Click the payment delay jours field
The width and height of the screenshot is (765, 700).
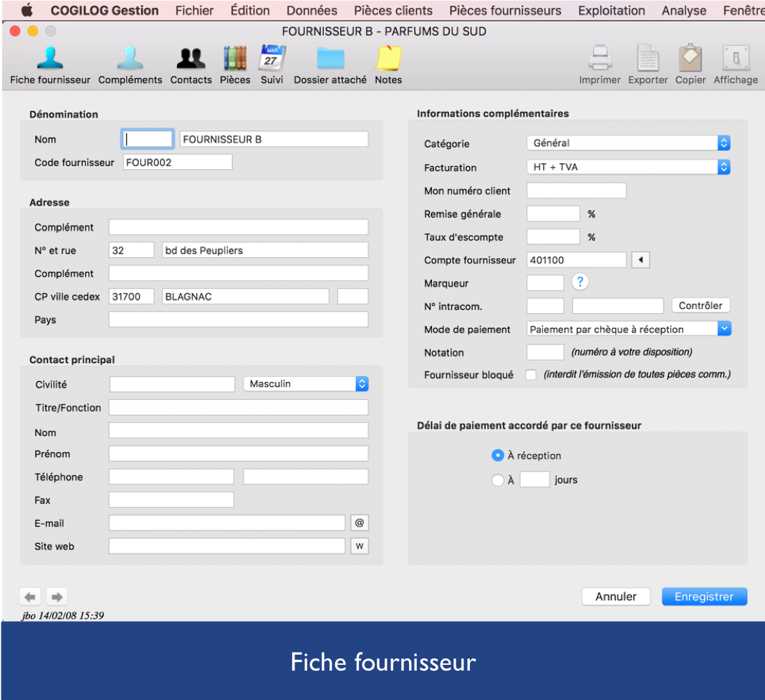tap(535, 479)
